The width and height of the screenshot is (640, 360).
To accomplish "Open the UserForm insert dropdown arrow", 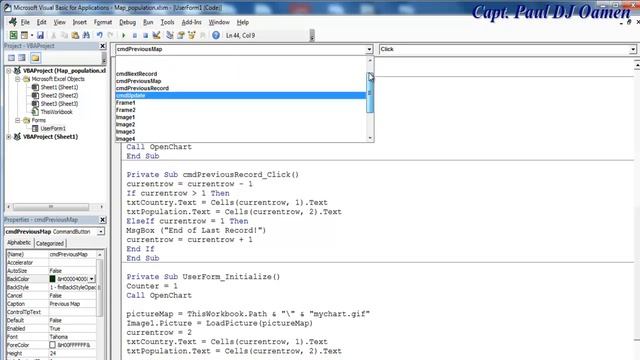I will tap(32, 36).
